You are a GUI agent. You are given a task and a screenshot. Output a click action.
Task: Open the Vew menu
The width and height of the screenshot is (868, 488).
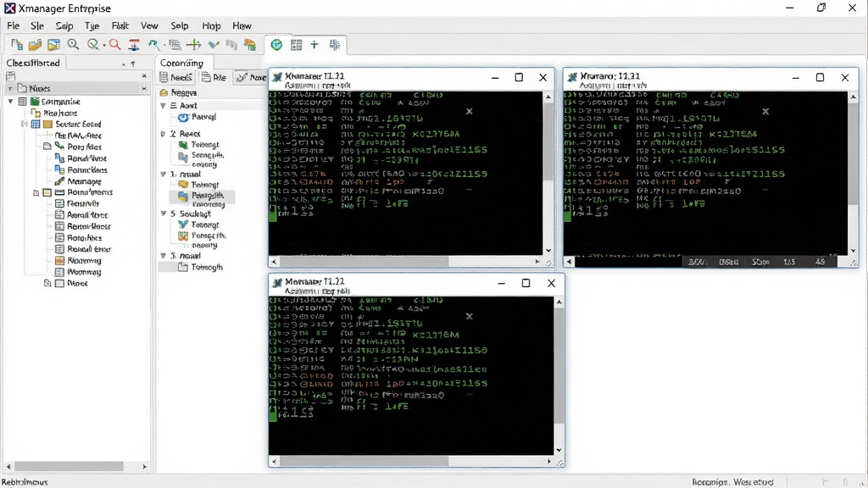point(149,25)
